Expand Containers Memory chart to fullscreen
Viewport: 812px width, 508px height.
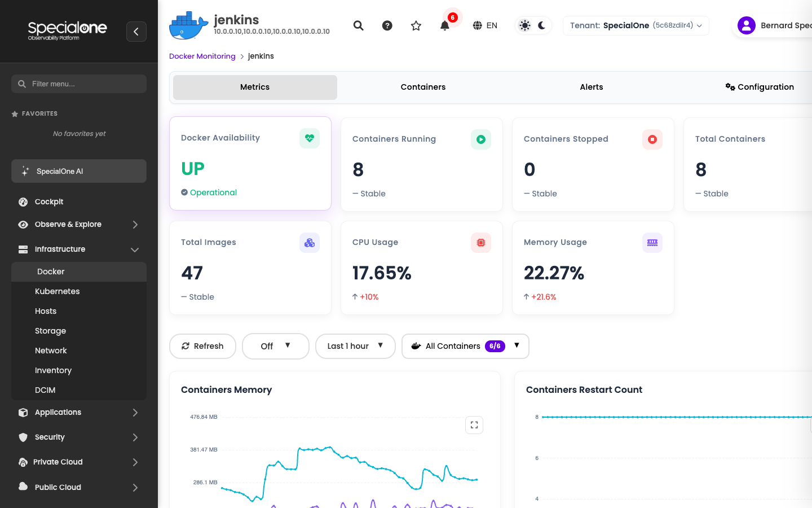pyautogui.click(x=474, y=425)
